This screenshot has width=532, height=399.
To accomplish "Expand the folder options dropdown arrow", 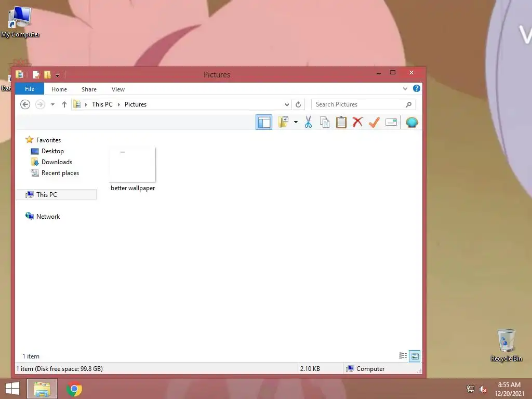I will click(x=296, y=122).
